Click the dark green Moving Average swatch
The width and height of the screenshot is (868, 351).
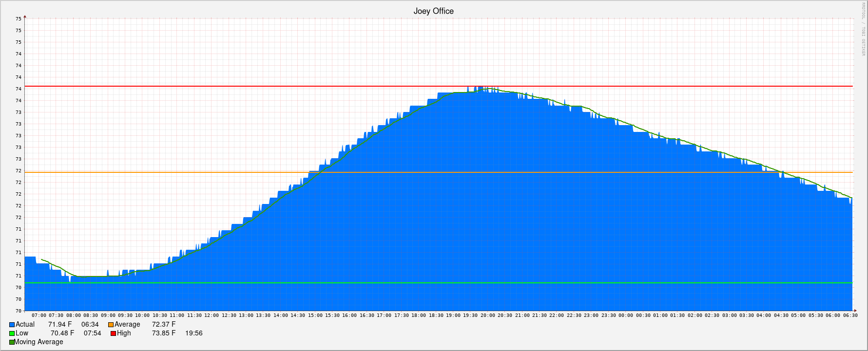(12, 342)
